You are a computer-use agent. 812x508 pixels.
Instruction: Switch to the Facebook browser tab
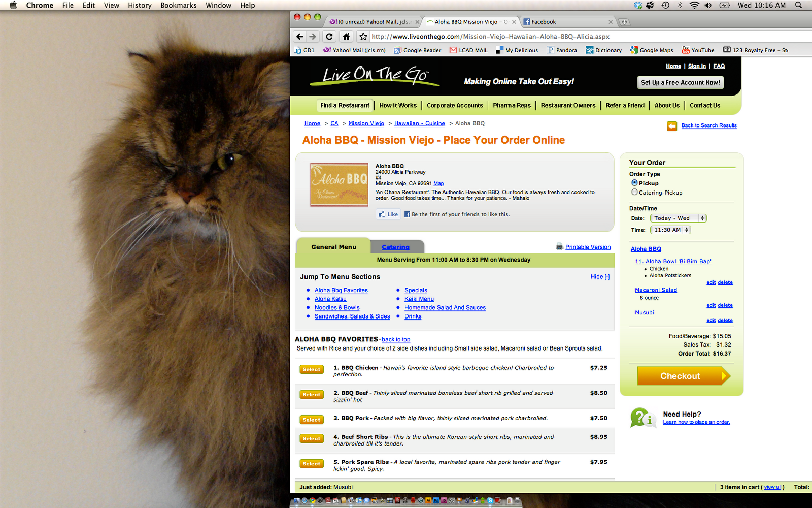(x=567, y=22)
